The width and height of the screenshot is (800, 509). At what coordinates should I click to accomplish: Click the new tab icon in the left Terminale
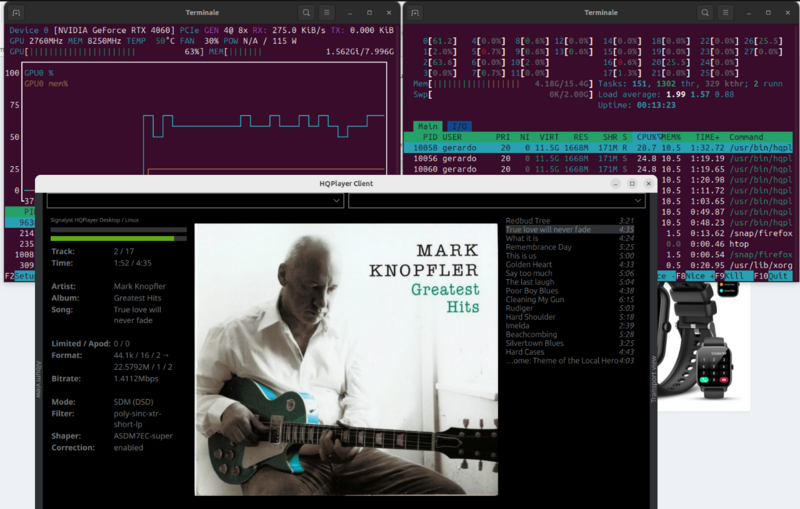pyautogui.click(x=16, y=12)
